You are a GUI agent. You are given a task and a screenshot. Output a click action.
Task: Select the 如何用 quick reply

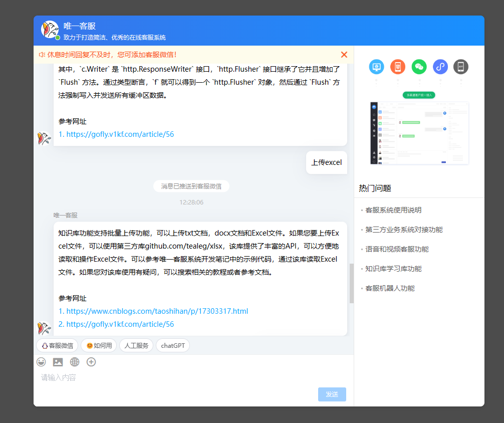pos(99,346)
